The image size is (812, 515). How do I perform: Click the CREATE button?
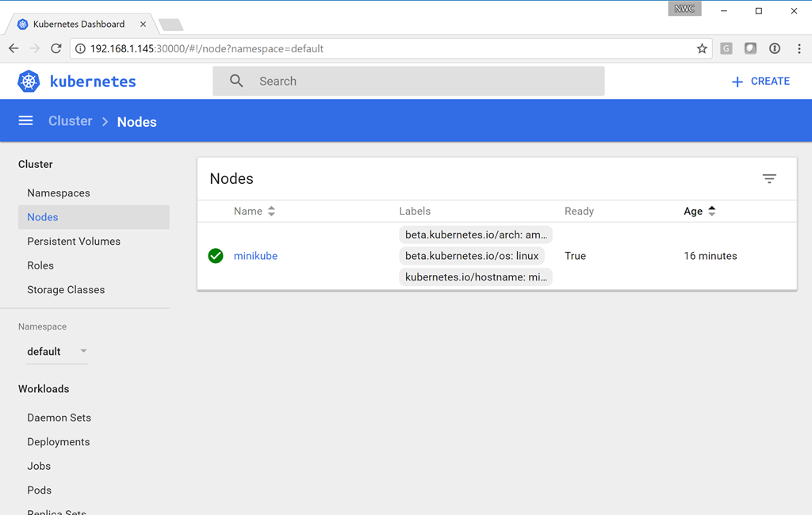pyautogui.click(x=760, y=82)
